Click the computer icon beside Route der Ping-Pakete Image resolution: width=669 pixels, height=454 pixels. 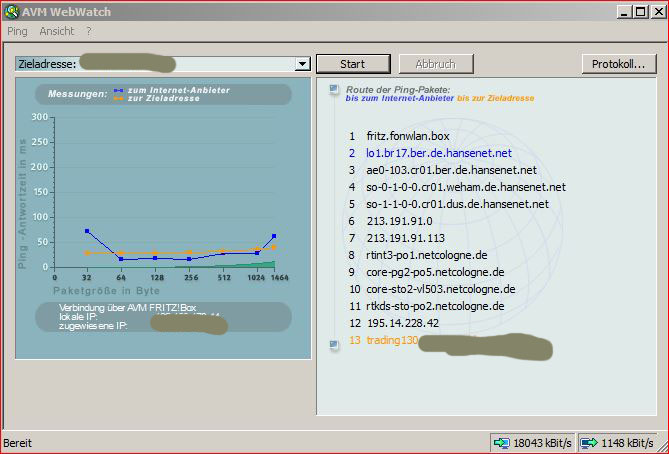pos(334,89)
